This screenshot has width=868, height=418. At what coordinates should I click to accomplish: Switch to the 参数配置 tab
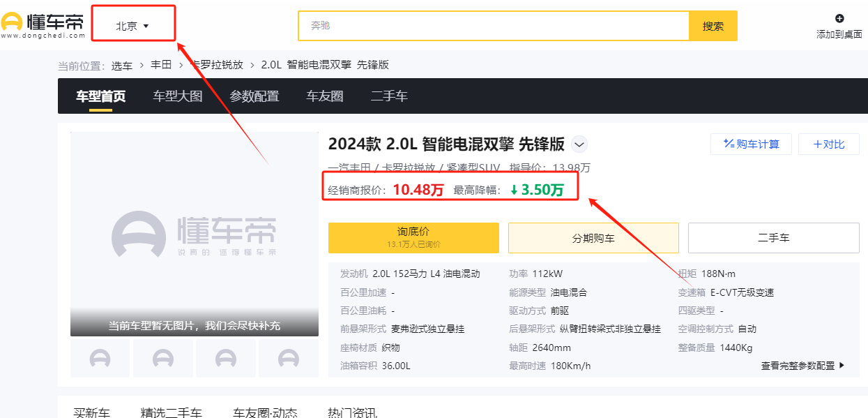click(x=254, y=96)
